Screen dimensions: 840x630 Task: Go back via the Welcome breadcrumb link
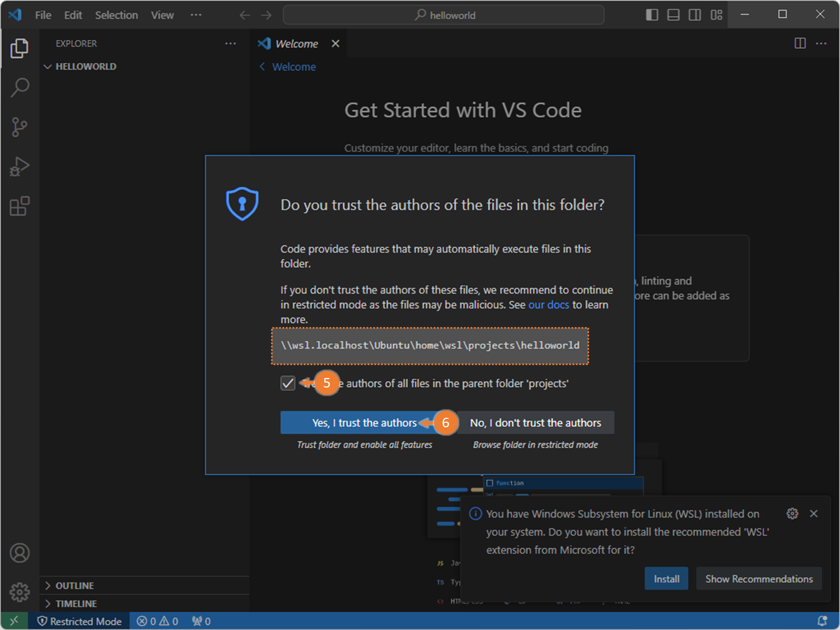[x=288, y=67]
